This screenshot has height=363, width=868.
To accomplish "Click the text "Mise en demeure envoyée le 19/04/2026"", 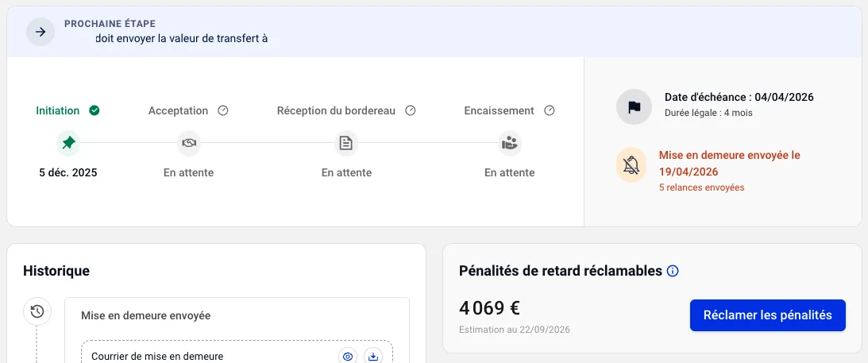I will click(730, 164).
